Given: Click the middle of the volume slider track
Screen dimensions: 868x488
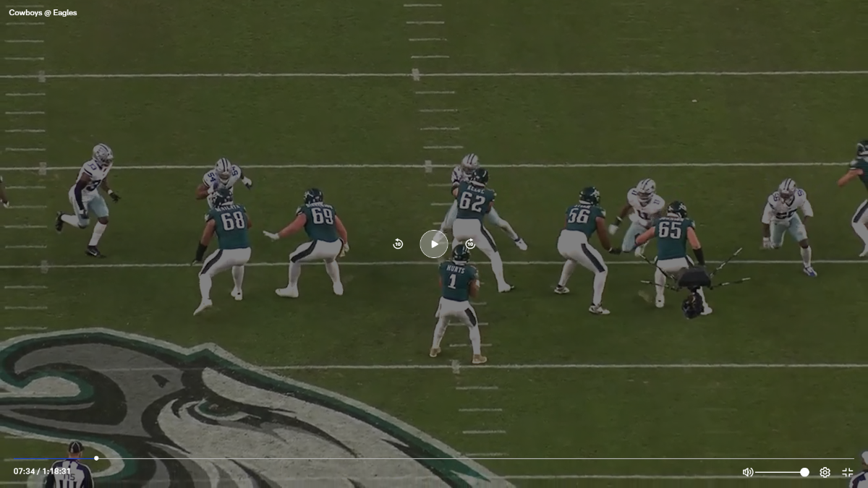Looking at the screenshot, I should coord(781,472).
